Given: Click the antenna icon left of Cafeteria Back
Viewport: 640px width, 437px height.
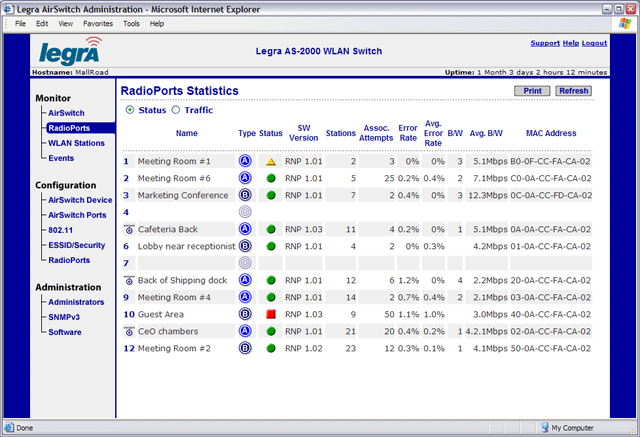Looking at the screenshot, I should (129, 229).
